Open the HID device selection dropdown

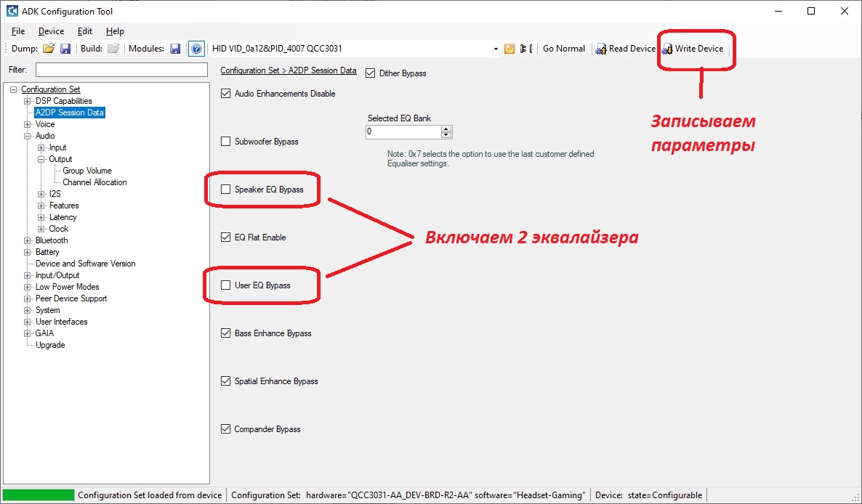pyautogui.click(x=496, y=49)
